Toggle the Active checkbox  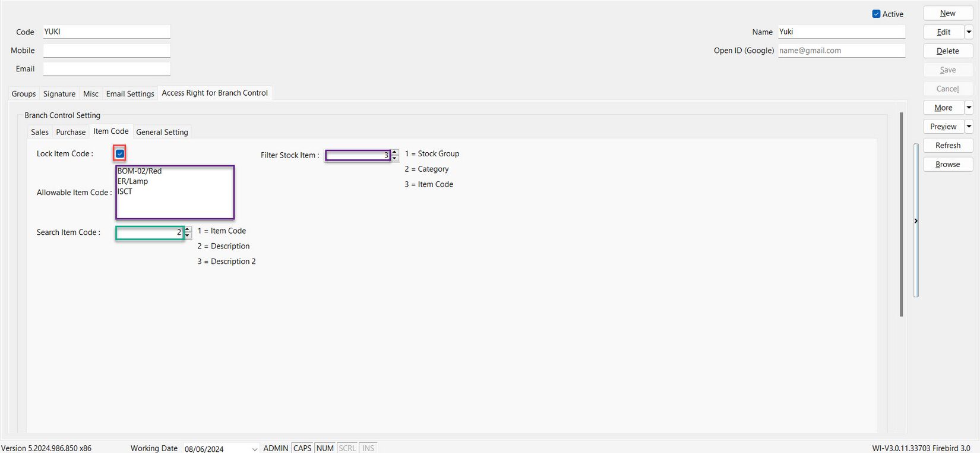tap(876, 14)
